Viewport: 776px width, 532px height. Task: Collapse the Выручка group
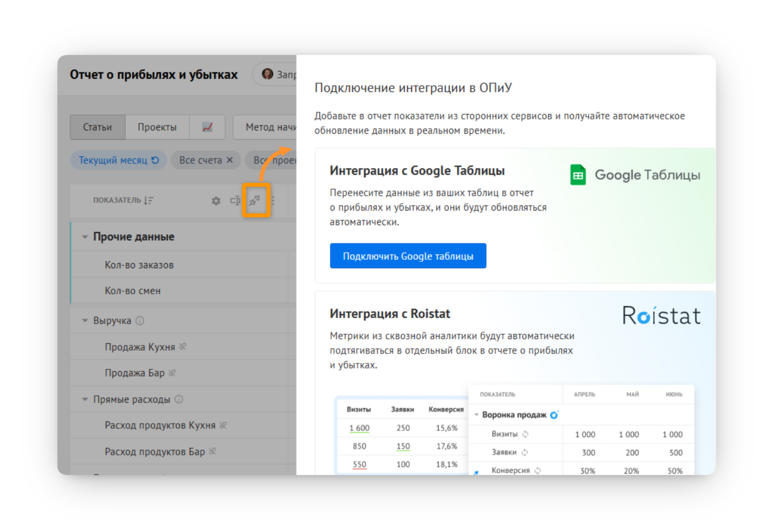pos(85,320)
